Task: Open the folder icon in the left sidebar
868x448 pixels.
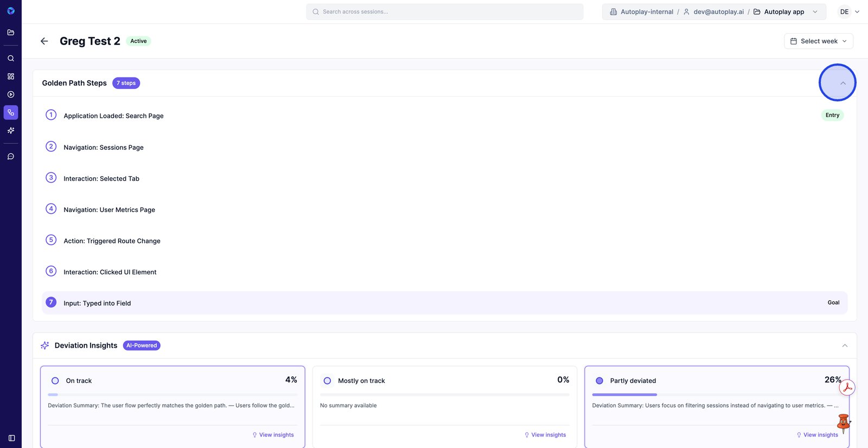Action: pyautogui.click(x=11, y=33)
